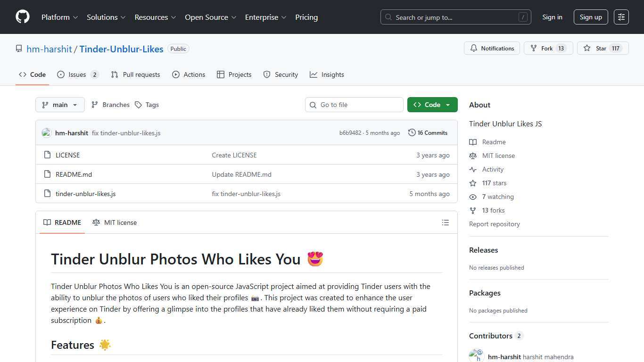Click the MIT license scales icon
The image size is (644, 362).
point(473,156)
